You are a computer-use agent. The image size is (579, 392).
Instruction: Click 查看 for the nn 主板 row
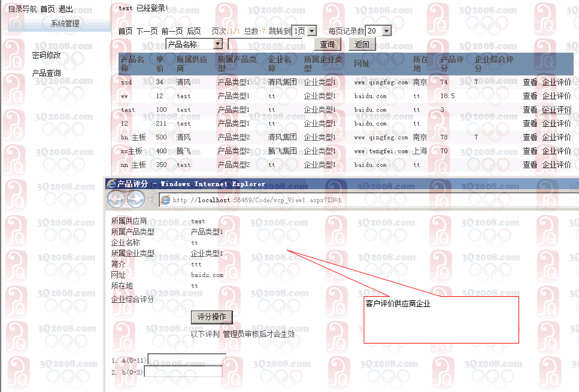click(x=530, y=165)
